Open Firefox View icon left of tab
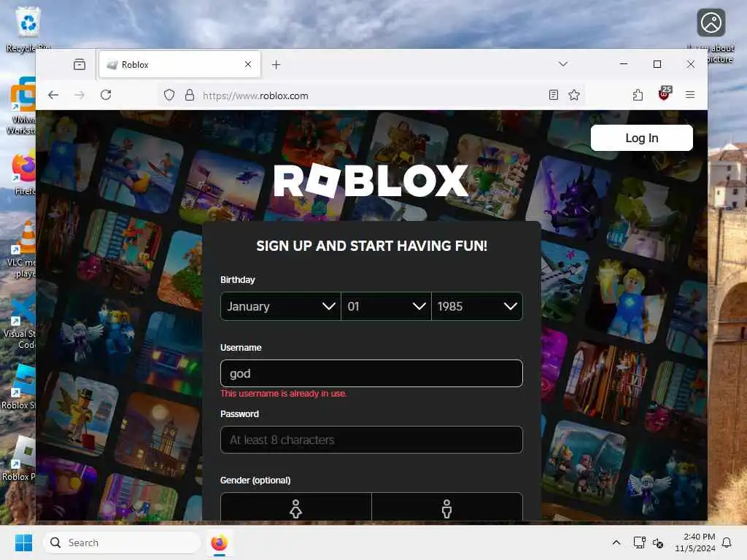Screen dimensions: 747x560 point(80,64)
